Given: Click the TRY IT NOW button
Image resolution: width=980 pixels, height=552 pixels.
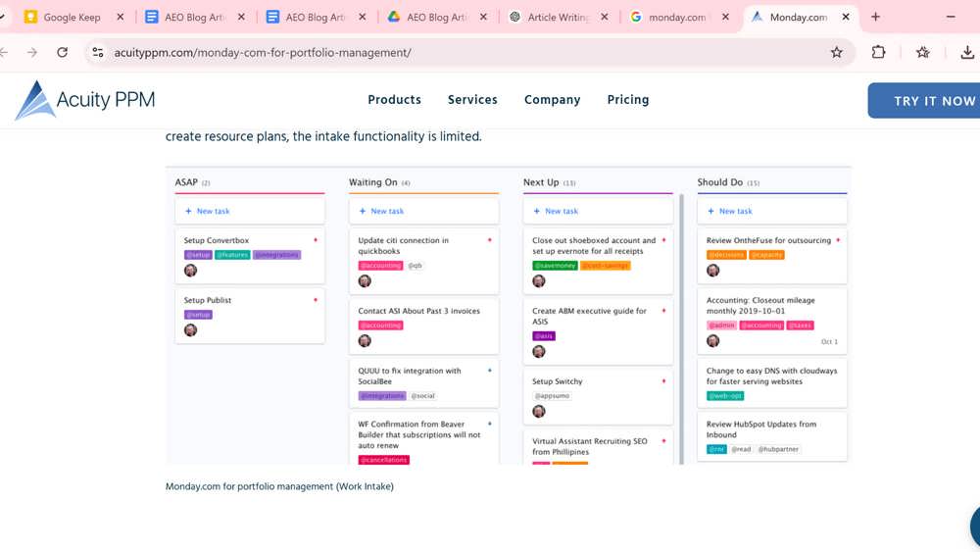Looking at the screenshot, I should pyautogui.click(x=924, y=101).
